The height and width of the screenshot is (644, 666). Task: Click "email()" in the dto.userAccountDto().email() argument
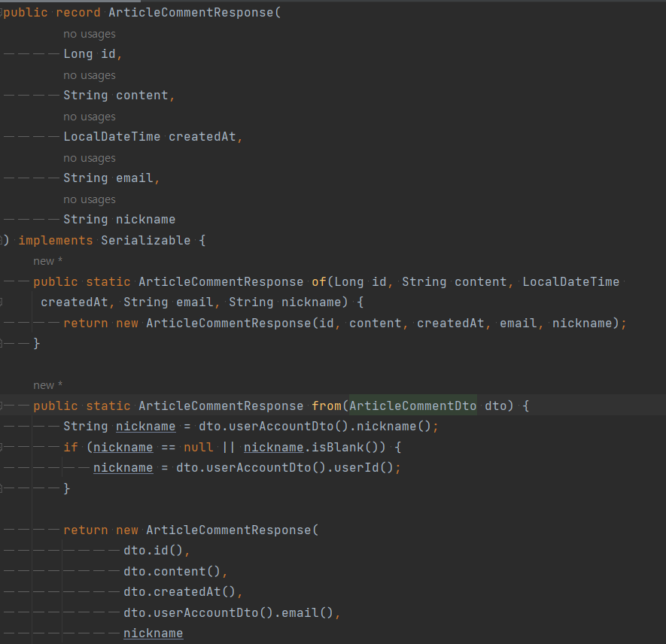click(308, 612)
